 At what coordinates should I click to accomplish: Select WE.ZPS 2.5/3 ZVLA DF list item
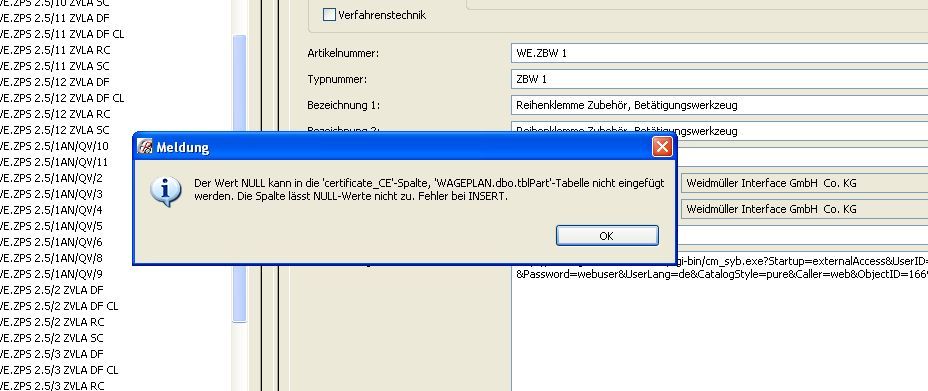click(x=52, y=354)
